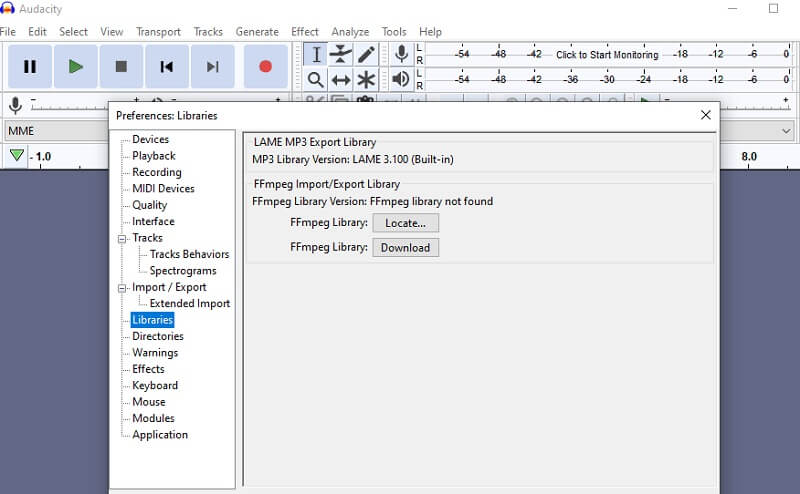Skip to start of the track
Image resolution: width=800 pixels, height=494 pixels.
tap(167, 66)
